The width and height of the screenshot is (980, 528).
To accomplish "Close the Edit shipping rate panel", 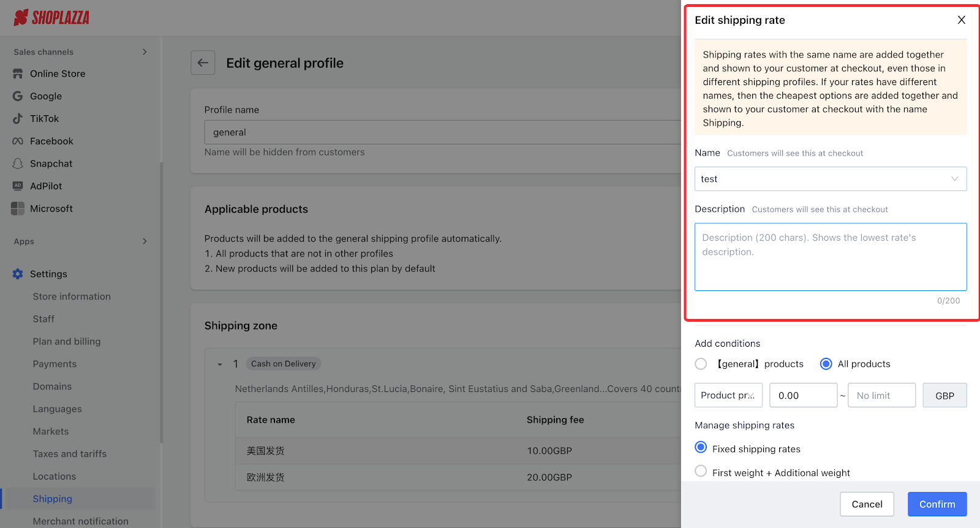I will [961, 20].
